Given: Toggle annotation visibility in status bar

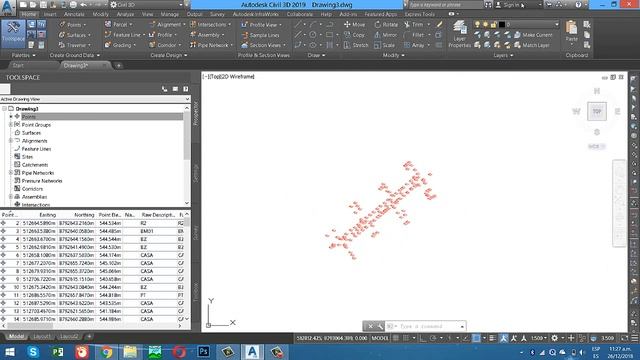Looking at the screenshot, I should pyautogui.click(x=504, y=338).
